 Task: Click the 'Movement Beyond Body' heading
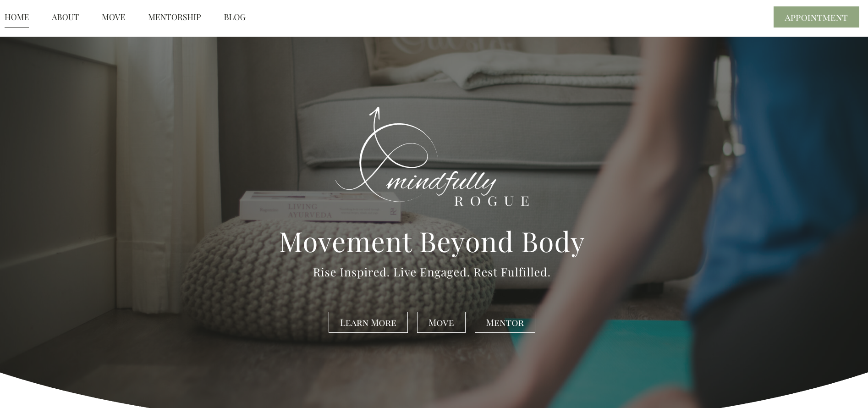432,242
